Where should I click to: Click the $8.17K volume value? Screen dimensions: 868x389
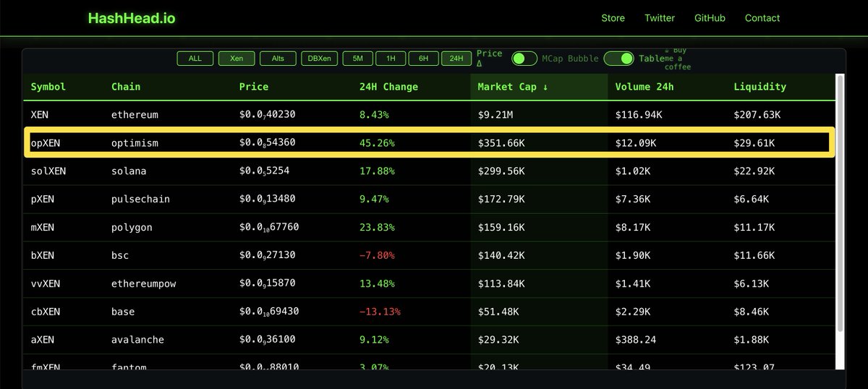pyautogui.click(x=633, y=227)
